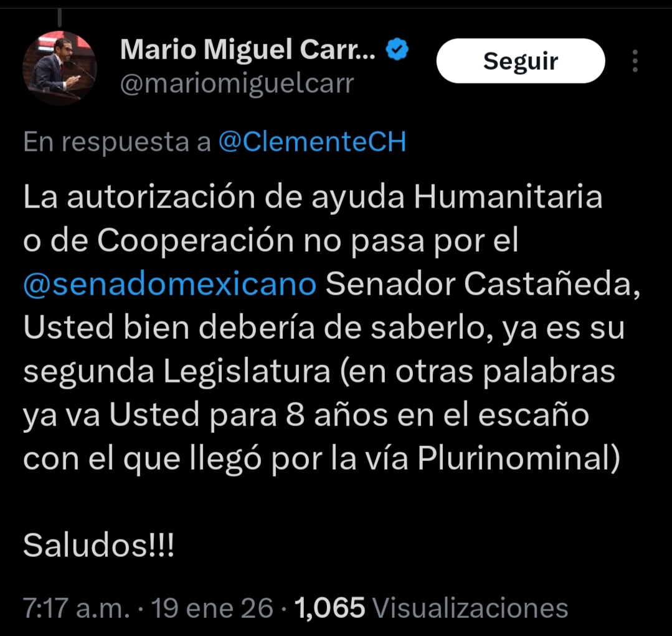This screenshot has width=672, height=636.
Task: Click the thread connector line above avatar
Action: (x=60, y=18)
